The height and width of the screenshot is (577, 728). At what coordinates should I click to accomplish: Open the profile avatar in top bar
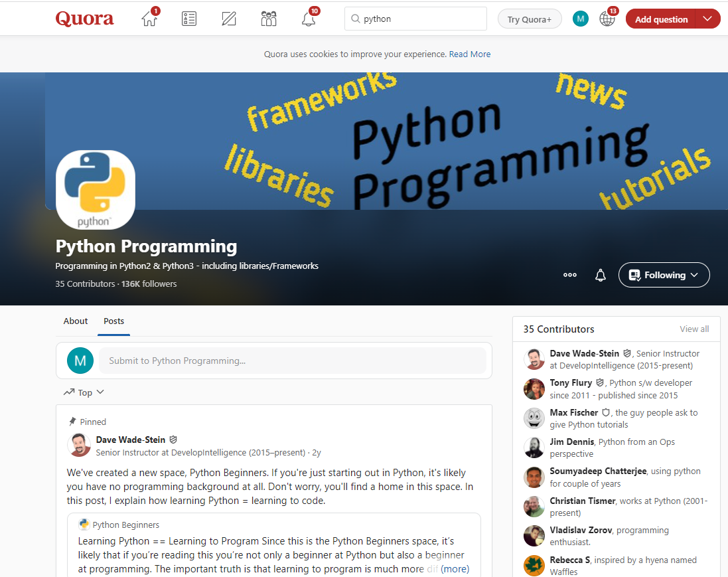581,19
